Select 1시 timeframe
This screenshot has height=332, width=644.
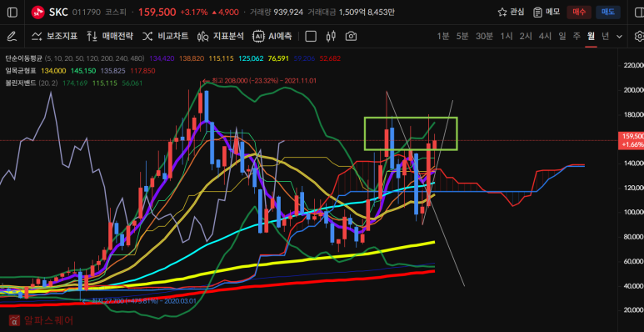tap(507, 36)
